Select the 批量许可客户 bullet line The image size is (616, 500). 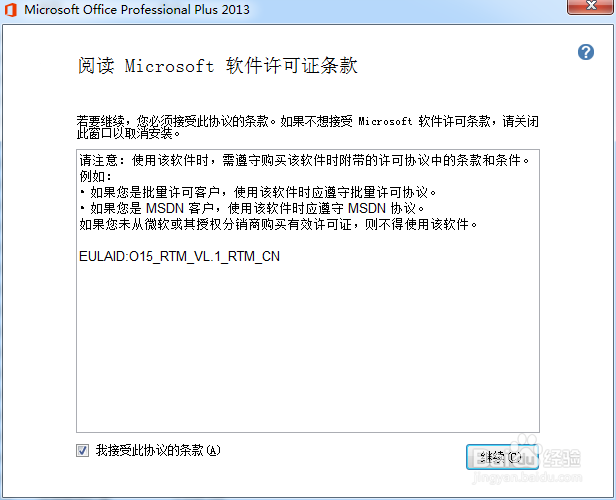tap(258, 192)
